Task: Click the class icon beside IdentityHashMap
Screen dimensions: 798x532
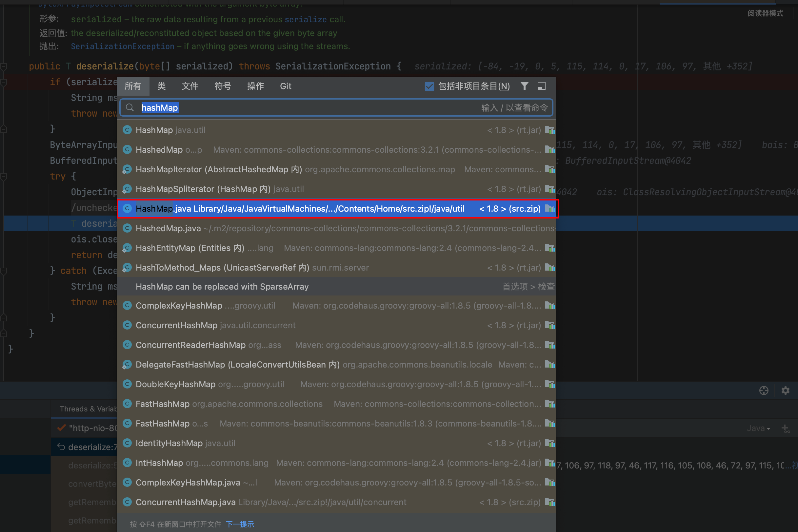Action: 127,443
